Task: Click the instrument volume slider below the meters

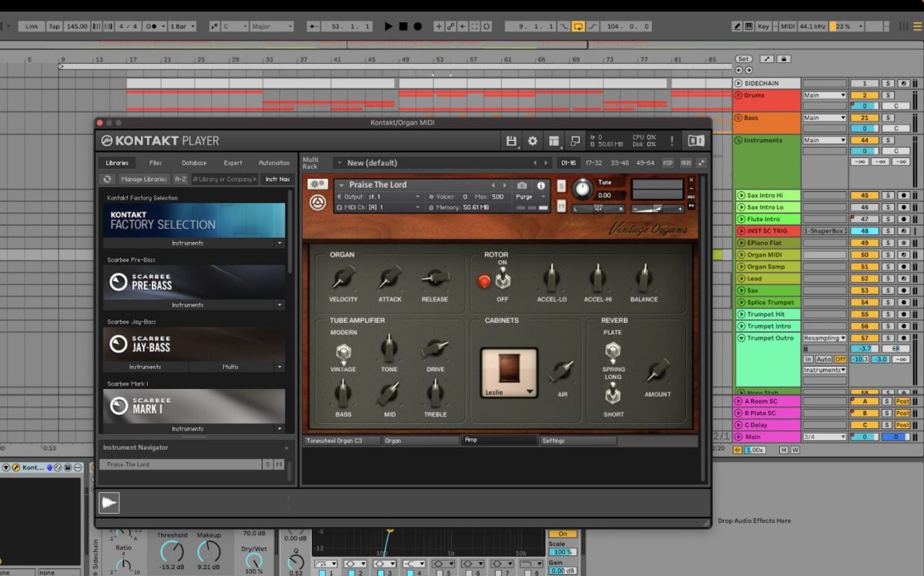Action: [657, 208]
